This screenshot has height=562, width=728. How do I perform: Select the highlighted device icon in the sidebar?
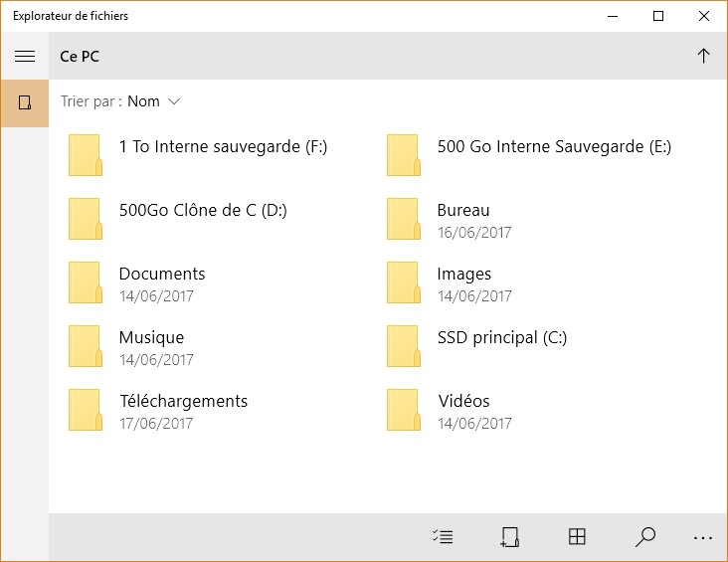click(25, 102)
